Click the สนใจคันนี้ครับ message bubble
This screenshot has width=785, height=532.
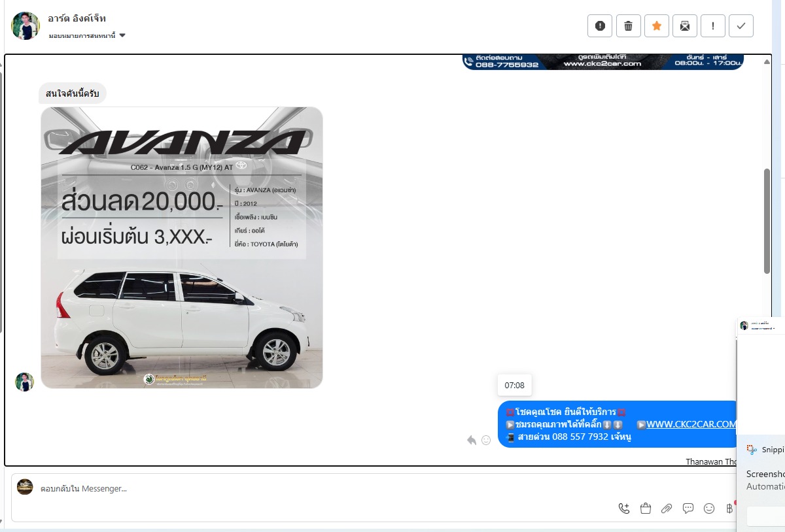72,93
